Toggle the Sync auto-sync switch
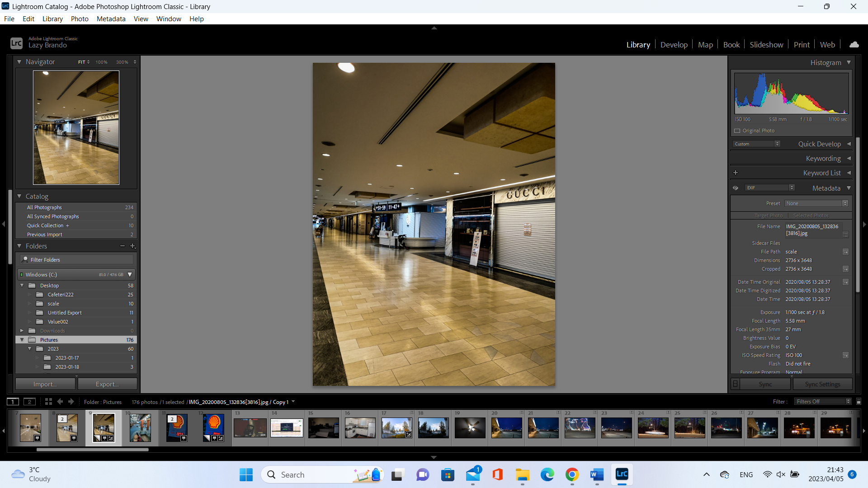Screen dimensions: 868x488 tap(736, 384)
